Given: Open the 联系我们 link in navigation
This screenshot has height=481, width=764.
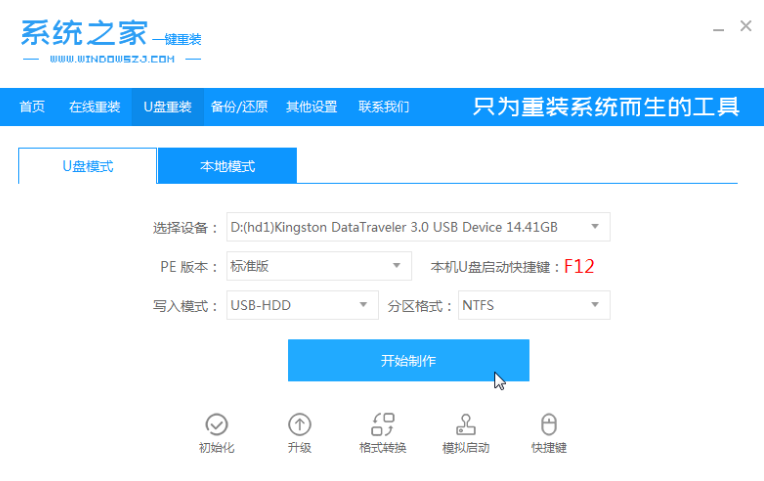Looking at the screenshot, I should click(384, 107).
